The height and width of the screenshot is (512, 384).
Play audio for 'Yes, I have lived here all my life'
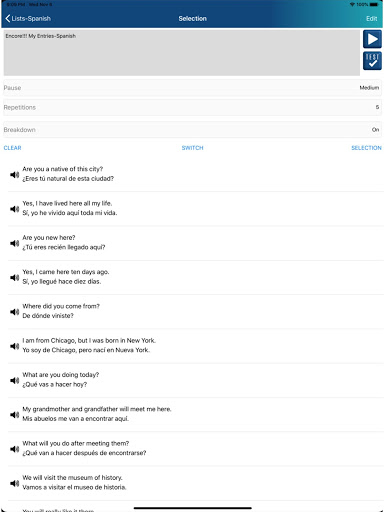14,209
